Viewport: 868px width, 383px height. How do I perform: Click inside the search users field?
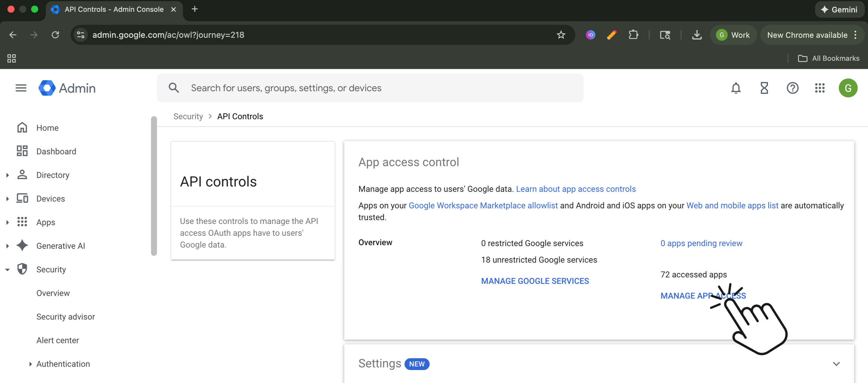[303, 88]
